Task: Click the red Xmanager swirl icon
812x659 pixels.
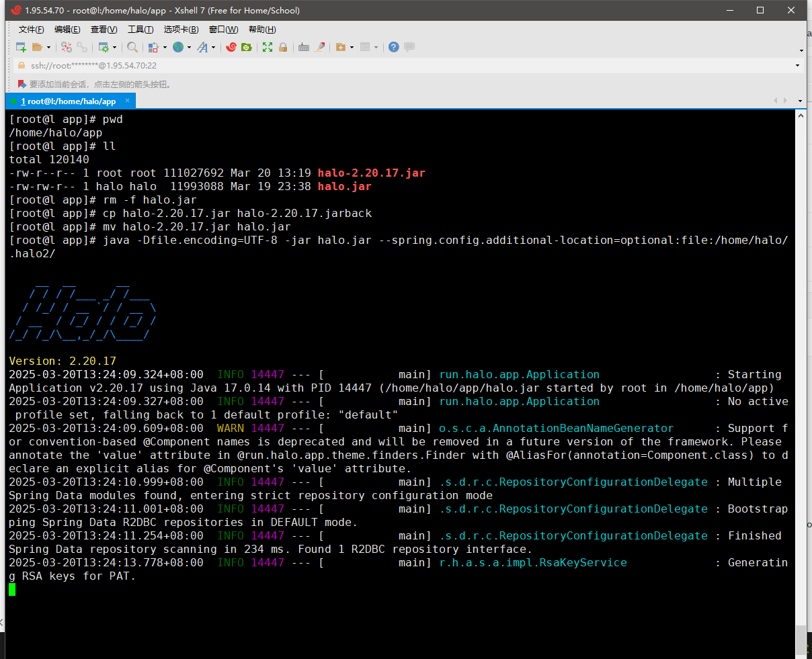Action: click(231, 47)
